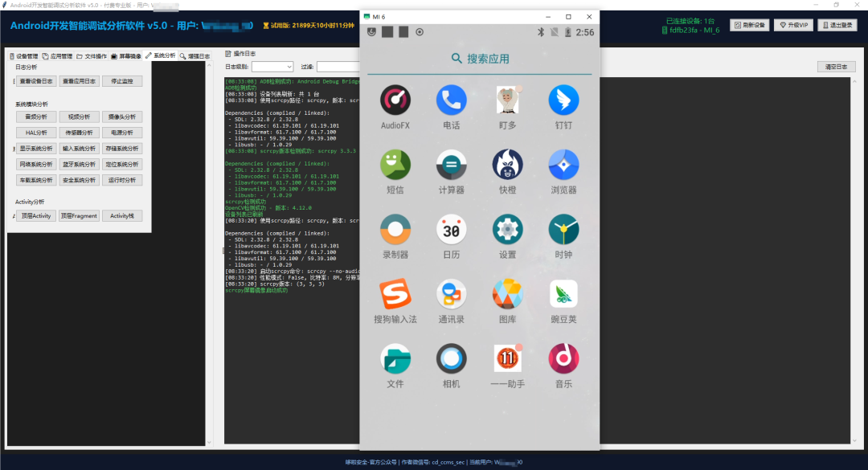The height and width of the screenshot is (470, 868).
Task: Click the 输入系统分析 button
Action: (x=79, y=149)
